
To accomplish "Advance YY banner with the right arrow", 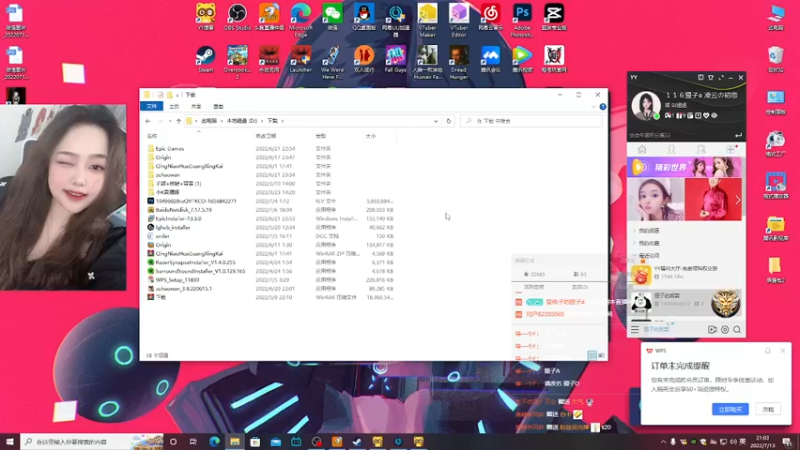I will (738, 200).
